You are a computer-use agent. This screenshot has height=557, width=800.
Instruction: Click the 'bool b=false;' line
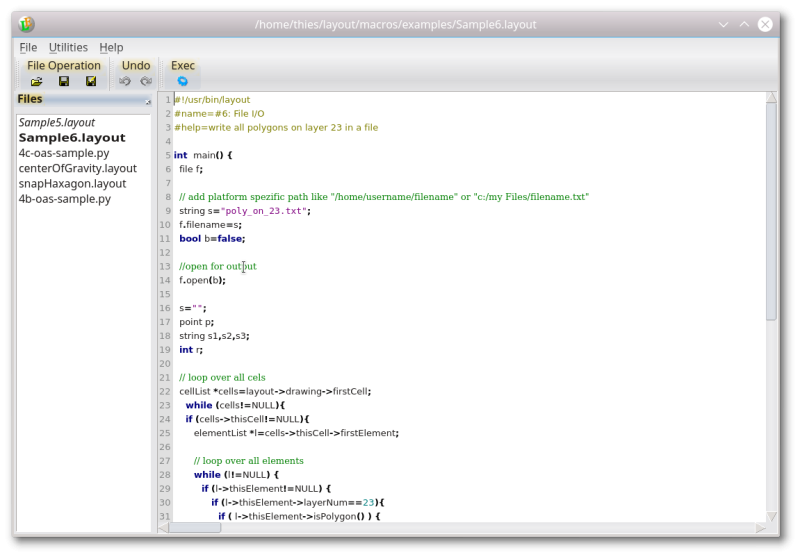212,238
